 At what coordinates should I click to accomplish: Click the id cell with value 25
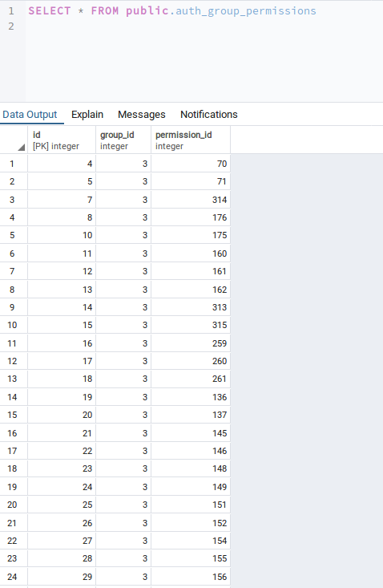[62, 505]
